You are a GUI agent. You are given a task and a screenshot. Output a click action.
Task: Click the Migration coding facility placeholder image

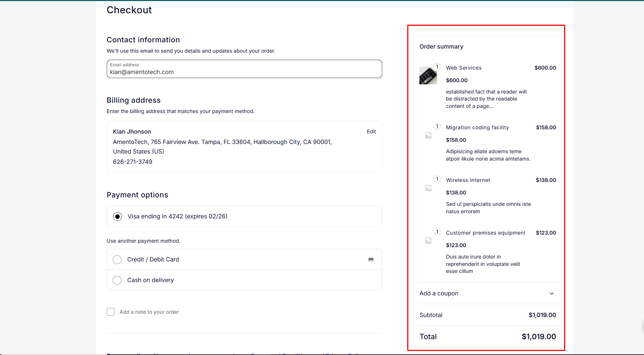(x=428, y=136)
